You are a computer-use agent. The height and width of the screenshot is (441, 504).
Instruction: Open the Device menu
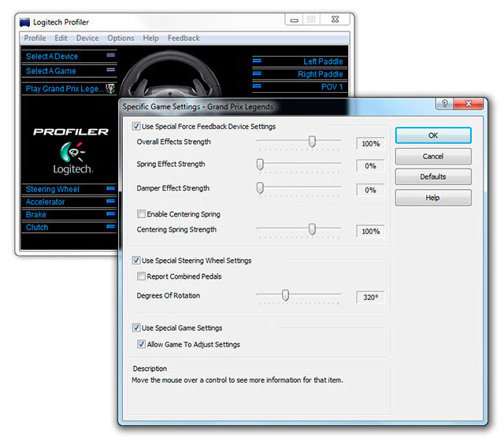click(x=87, y=38)
